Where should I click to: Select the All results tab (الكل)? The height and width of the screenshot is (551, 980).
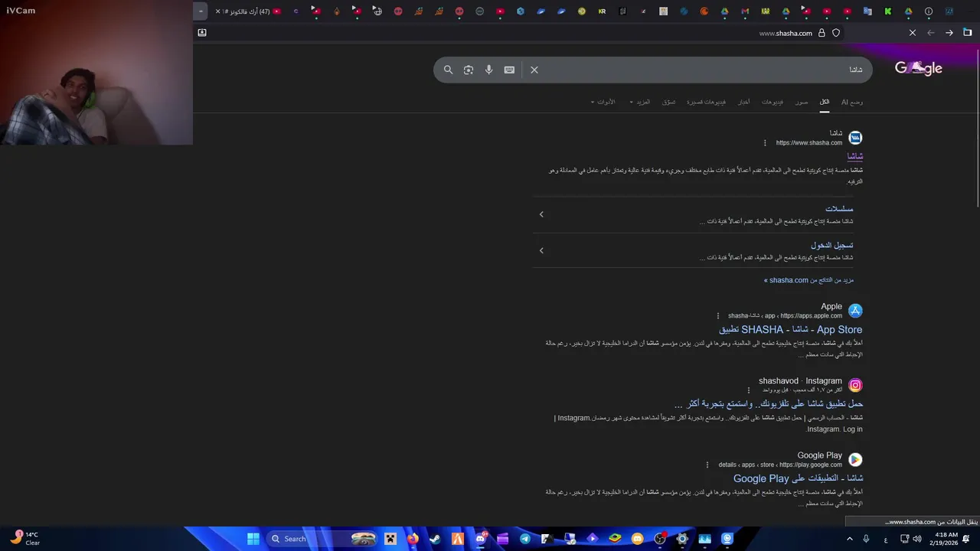825,102
